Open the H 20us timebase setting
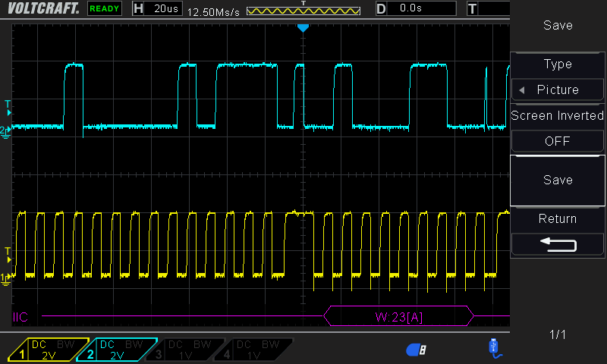The height and width of the screenshot is (364, 607). tap(156, 9)
